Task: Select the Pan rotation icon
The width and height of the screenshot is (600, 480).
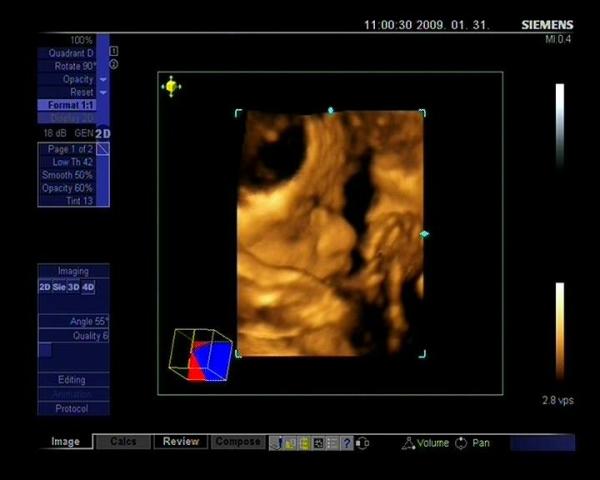Action: (461, 442)
